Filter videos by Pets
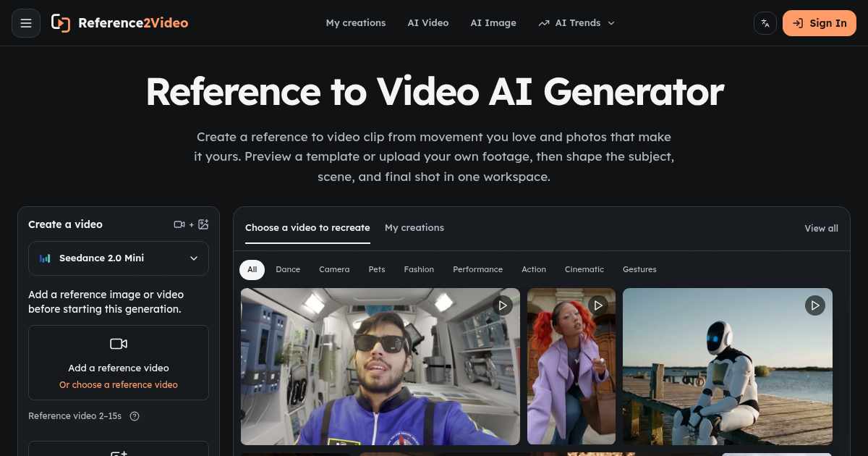 coord(377,269)
